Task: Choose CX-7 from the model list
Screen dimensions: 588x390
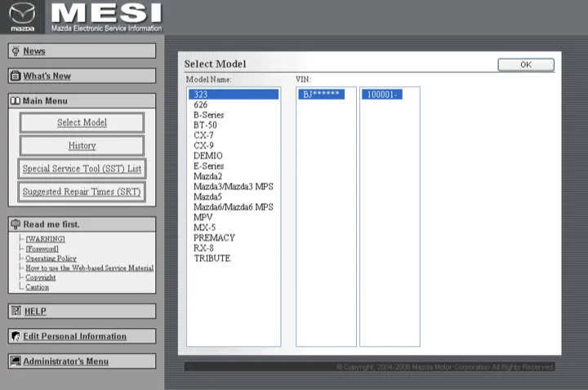Action: pos(234,135)
